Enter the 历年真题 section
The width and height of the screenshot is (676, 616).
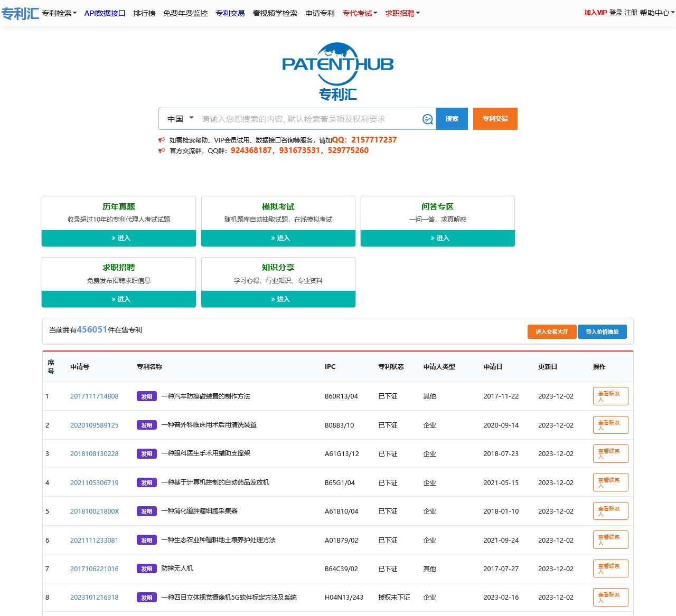tap(119, 238)
